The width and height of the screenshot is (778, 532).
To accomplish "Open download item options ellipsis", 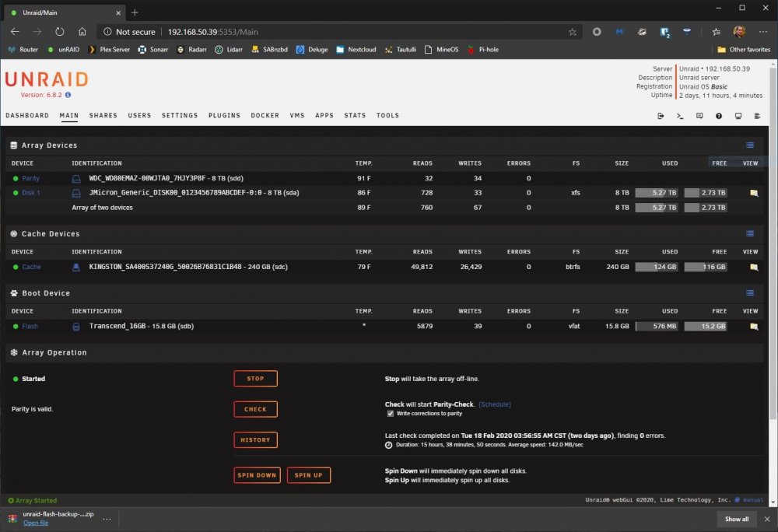I will [107, 519].
